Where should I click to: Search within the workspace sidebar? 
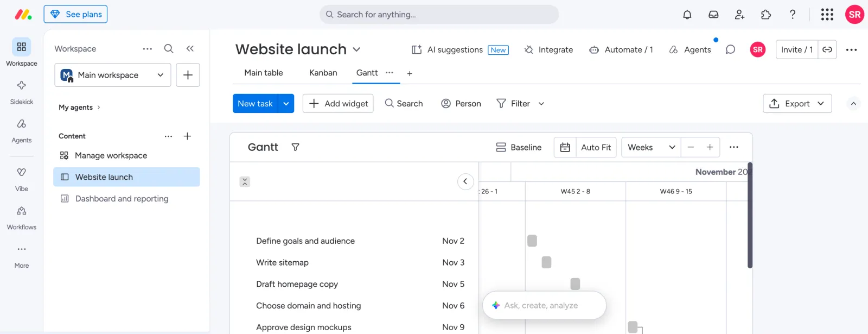click(x=169, y=48)
